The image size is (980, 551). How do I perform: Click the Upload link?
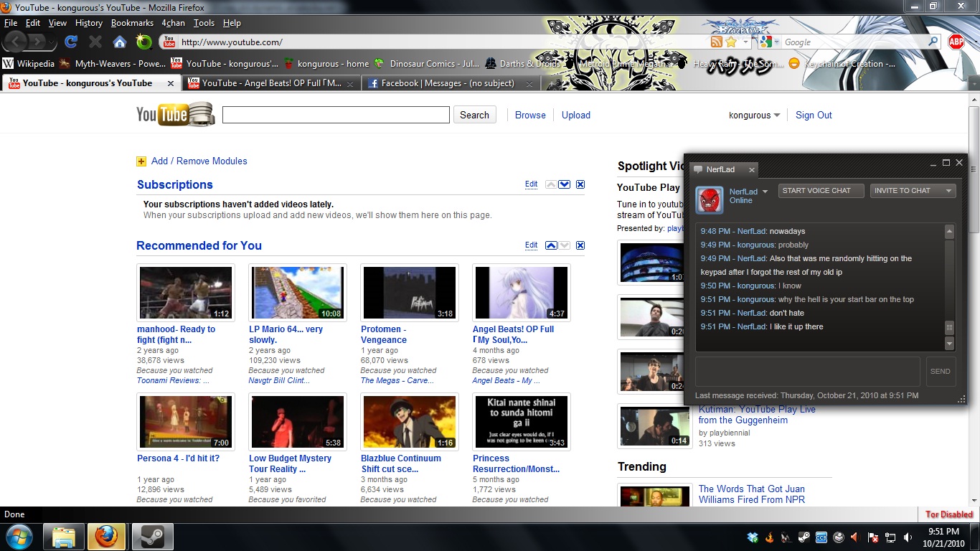576,115
